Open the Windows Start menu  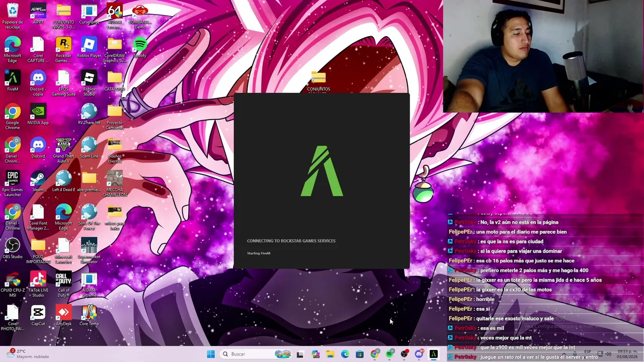point(211,354)
